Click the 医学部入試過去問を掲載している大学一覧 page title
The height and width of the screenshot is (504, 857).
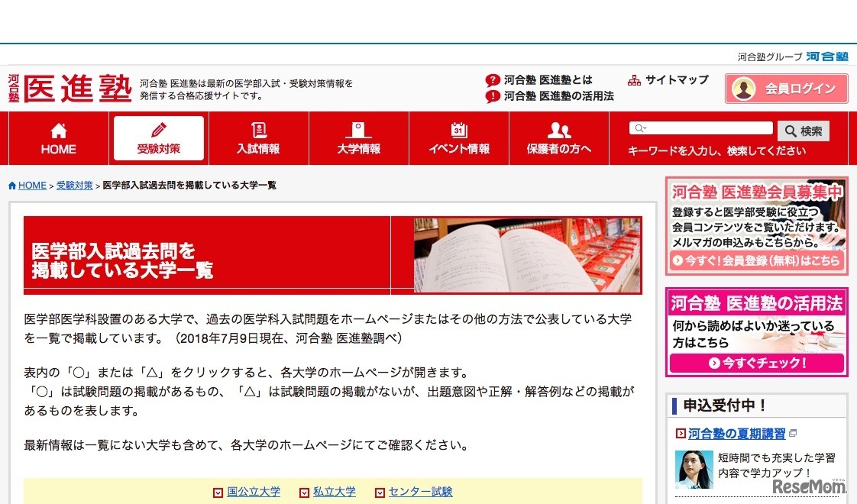pyautogui.click(x=122, y=260)
